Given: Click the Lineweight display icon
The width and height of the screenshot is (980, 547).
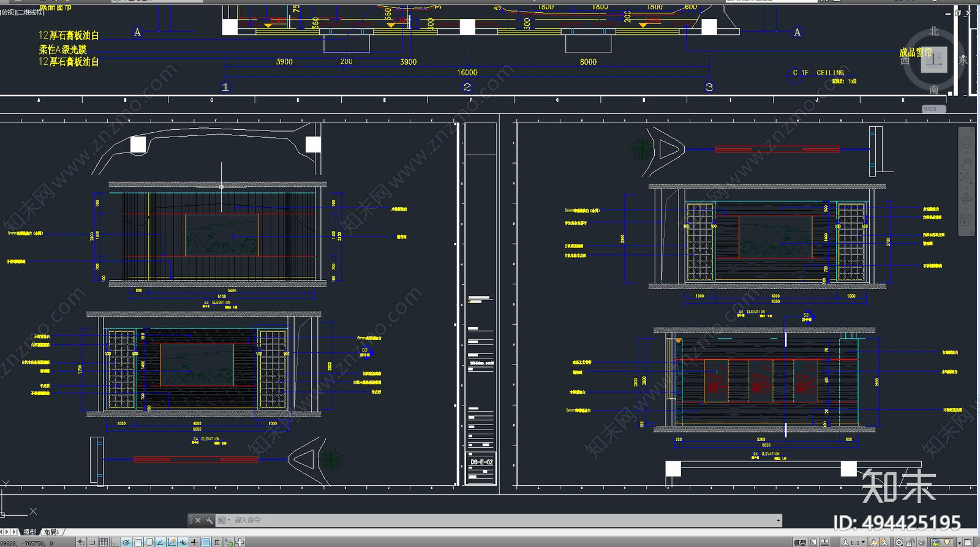Looking at the screenshot, I should (194, 542).
